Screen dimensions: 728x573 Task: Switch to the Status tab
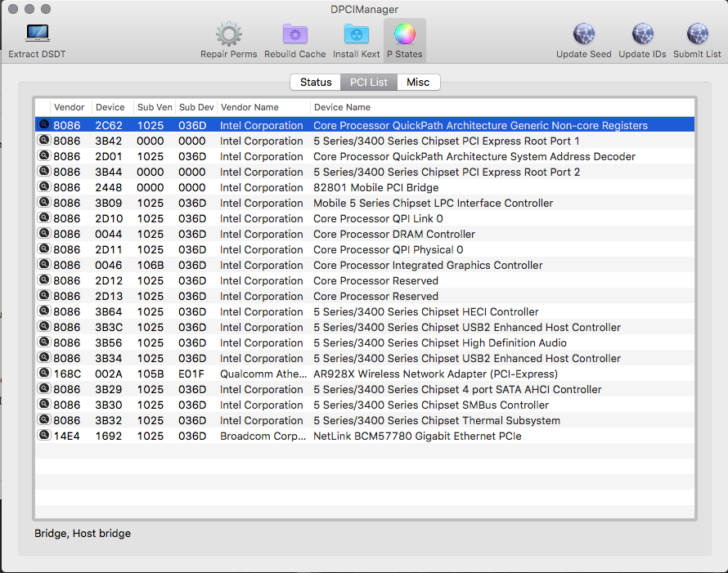[x=316, y=82]
